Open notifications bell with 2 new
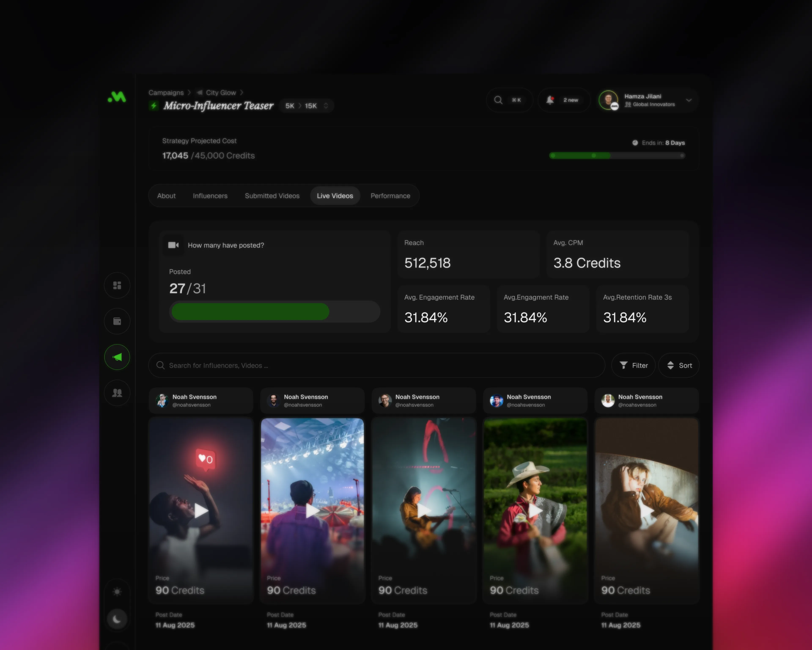812x650 pixels. coord(550,100)
